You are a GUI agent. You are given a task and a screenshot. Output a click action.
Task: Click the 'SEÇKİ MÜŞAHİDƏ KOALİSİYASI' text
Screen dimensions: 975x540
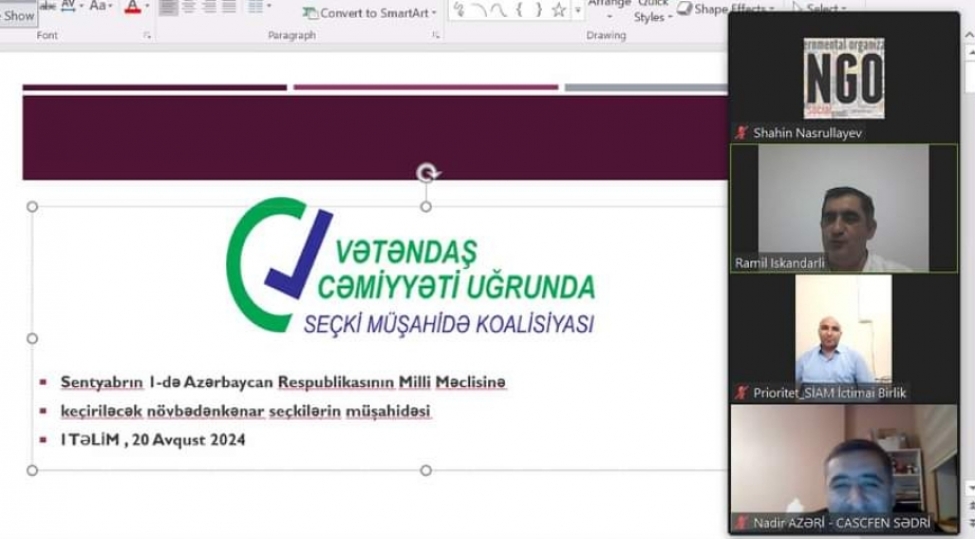tap(448, 324)
